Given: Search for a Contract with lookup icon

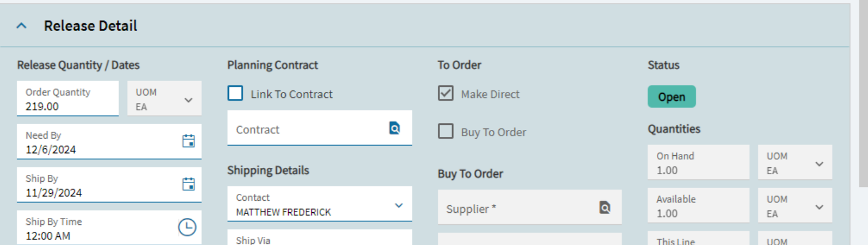Looking at the screenshot, I should coord(395,128).
